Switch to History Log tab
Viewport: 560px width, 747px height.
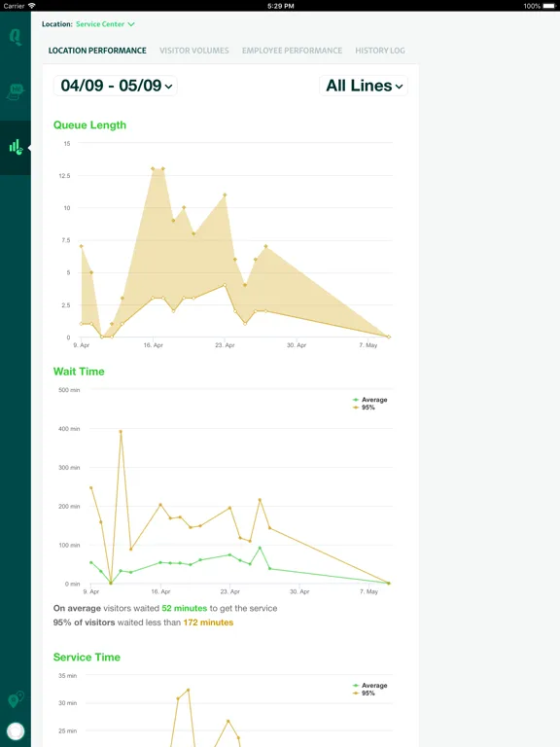380,51
